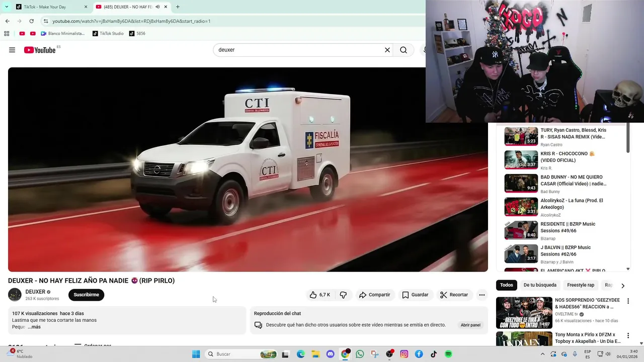Open Snipping Tool from taskbar
Screen dimensions: 644x362
pos(375,354)
